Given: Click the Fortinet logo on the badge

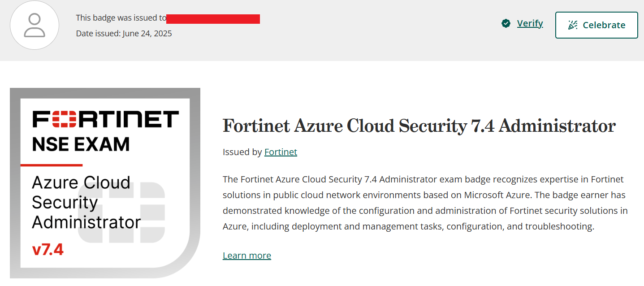Looking at the screenshot, I should tap(106, 119).
